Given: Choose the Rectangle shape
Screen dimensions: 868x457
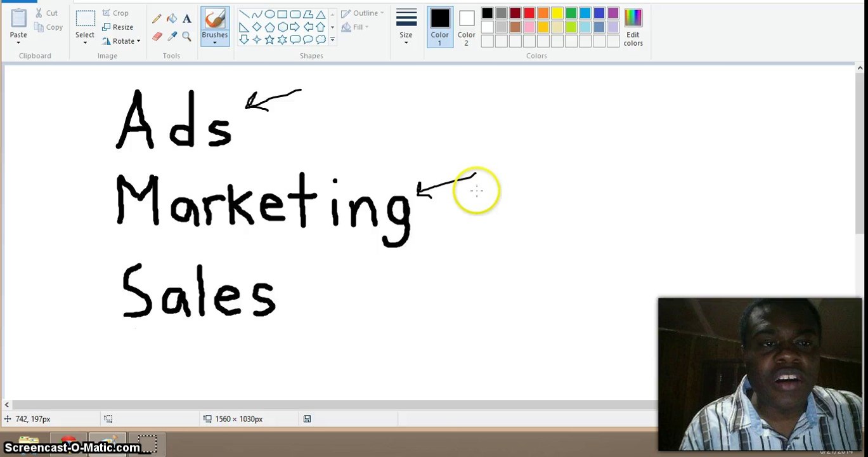Looking at the screenshot, I should point(282,14).
